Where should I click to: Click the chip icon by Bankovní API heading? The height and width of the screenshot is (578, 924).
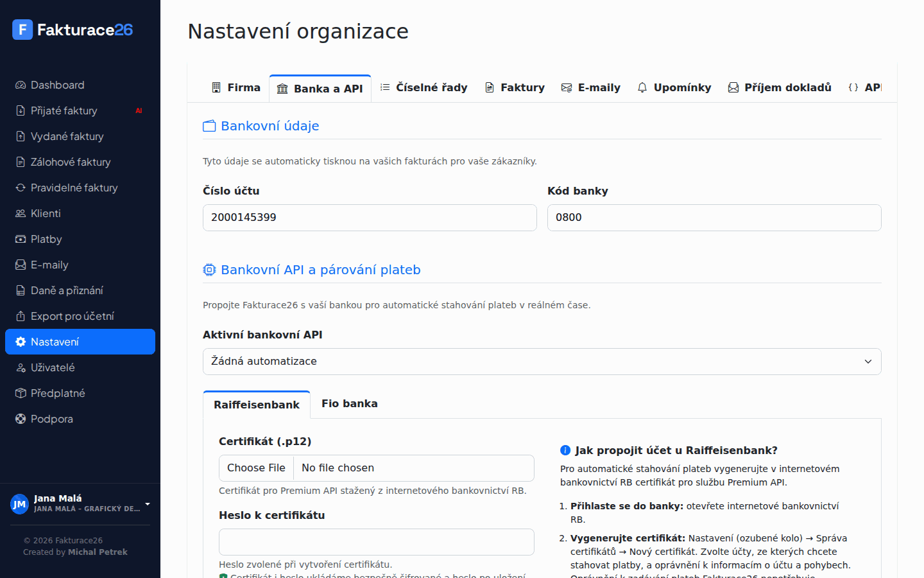point(209,270)
